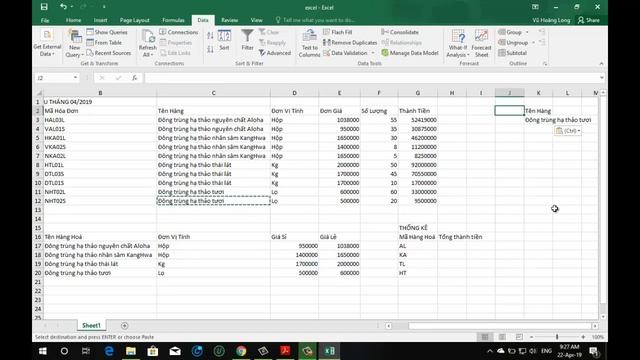Open Manage Data Model
The height and width of the screenshot is (360, 640).
click(410, 53)
